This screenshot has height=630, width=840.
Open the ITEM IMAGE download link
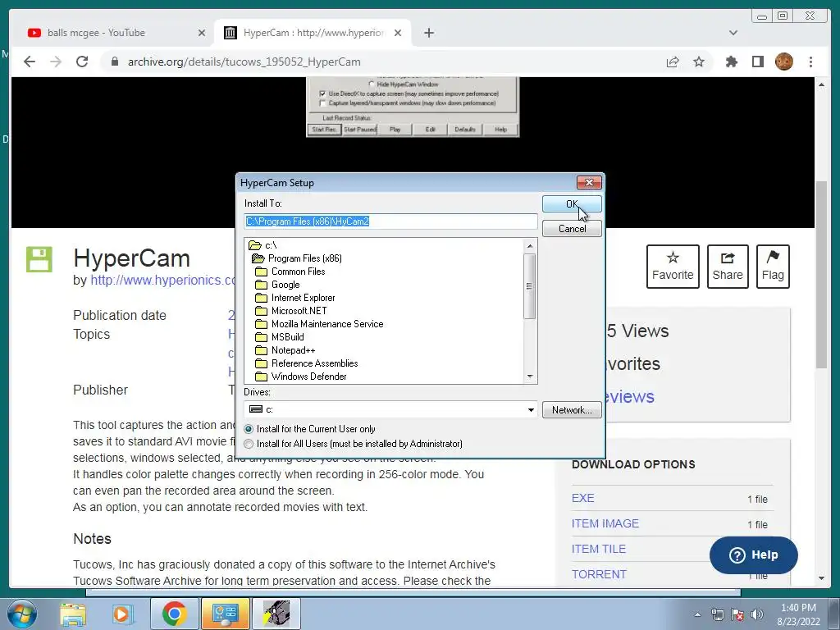point(605,523)
